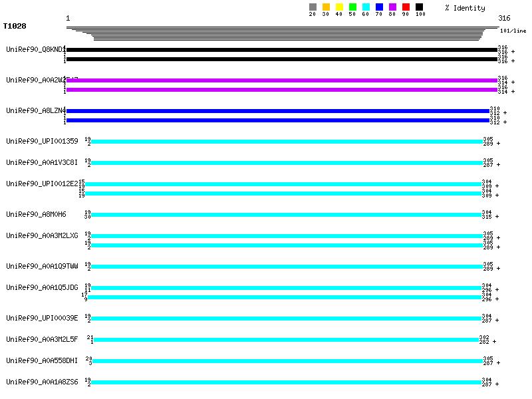This screenshot has height=399, width=532.
Task: Click the T1028 query title
Action: point(15,27)
